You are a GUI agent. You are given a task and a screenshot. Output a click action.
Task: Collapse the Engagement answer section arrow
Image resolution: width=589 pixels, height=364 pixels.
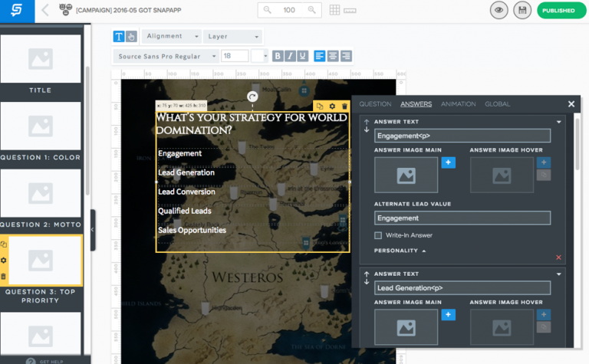tap(559, 122)
